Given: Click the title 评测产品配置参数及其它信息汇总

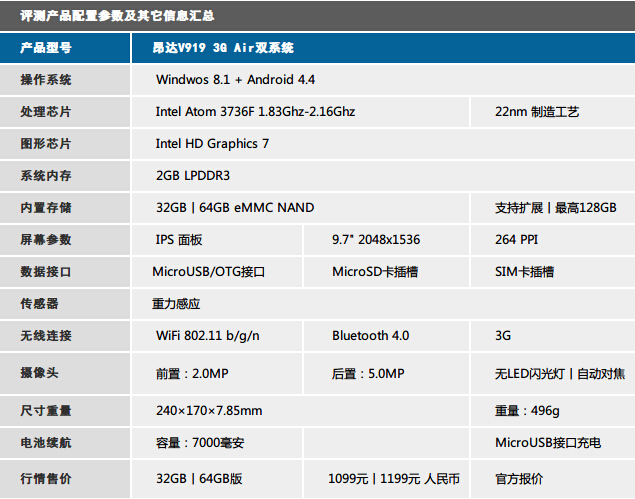Looking at the screenshot, I should [117, 16].
